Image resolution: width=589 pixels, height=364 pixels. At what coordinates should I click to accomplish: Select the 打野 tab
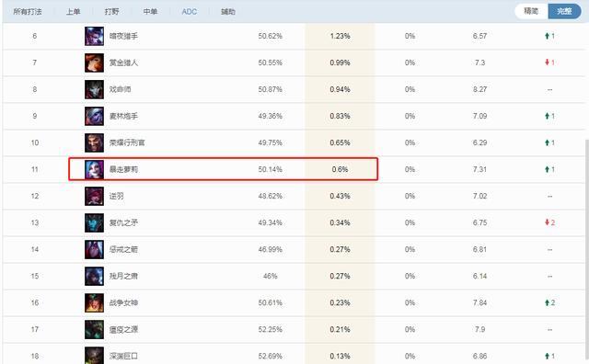point(112,12)
